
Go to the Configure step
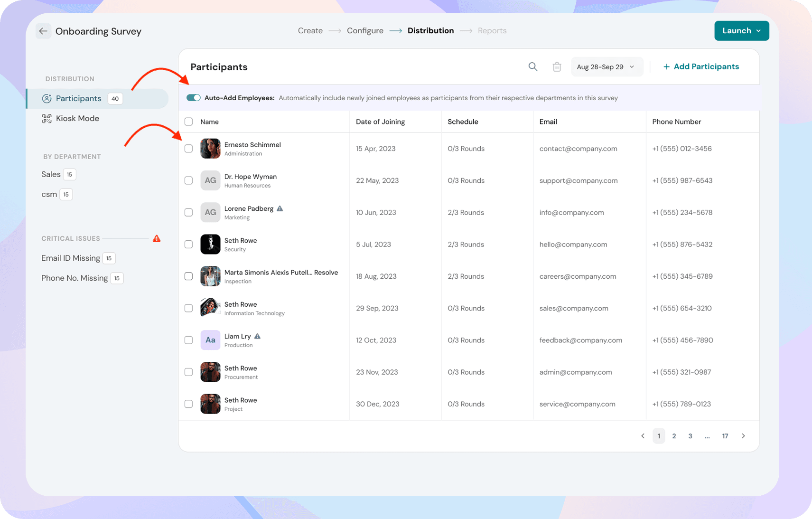[x=365, y=31]
